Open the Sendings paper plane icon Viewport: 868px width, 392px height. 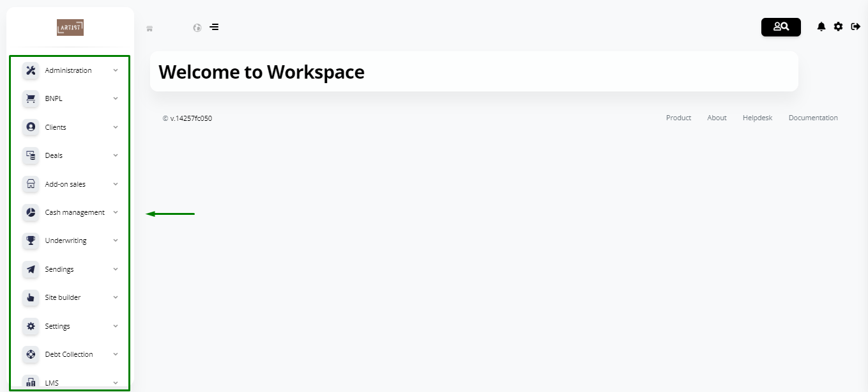(31, 269)
